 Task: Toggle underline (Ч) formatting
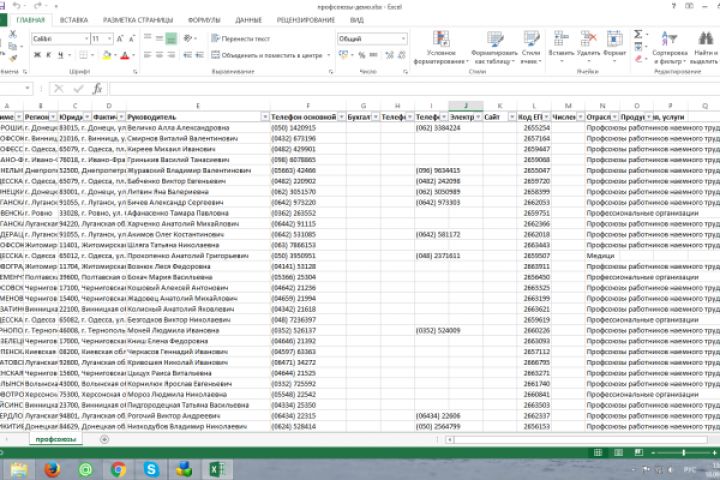click(x=61, y=55)
